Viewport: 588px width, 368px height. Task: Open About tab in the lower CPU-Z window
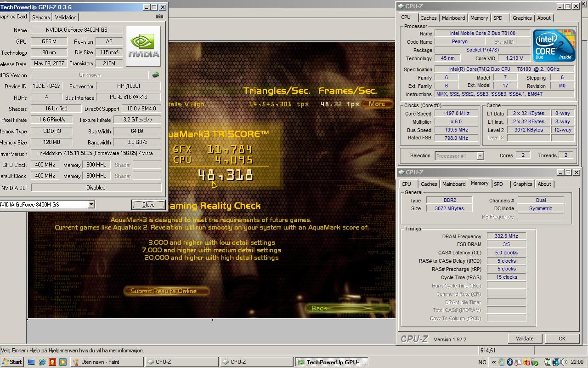click(x=544, y=184)
